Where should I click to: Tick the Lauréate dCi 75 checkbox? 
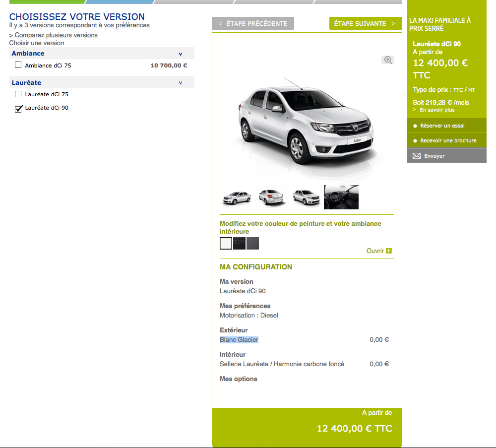[18, 94]
